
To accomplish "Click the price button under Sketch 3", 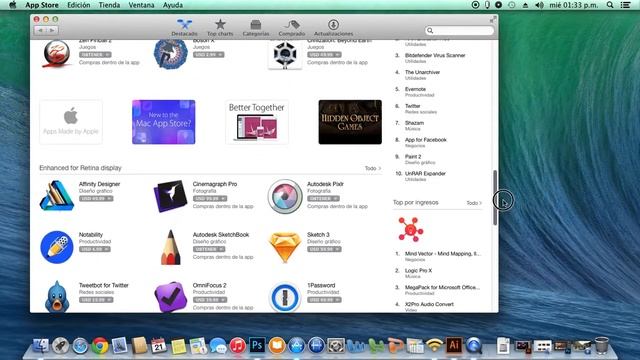I will (324, 249).
